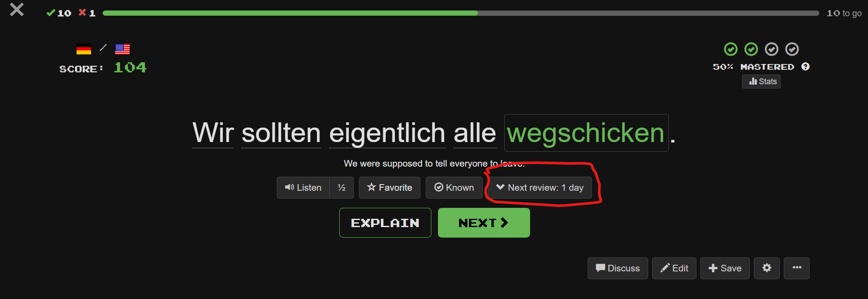The width and height of the screenshot is (868, 299).
Task: Click the answered word wegschicken
Action: pyautogui.click(x=586, y=133)
